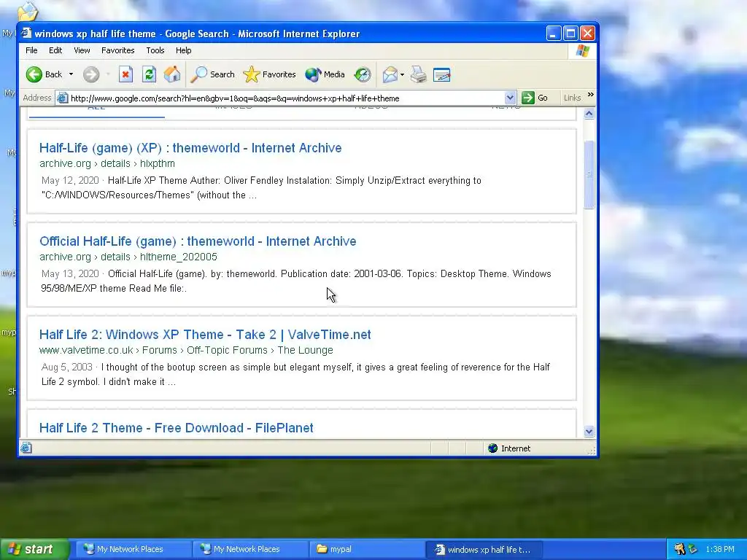Open the Media pane toolbar button

(x=325, y=74)
